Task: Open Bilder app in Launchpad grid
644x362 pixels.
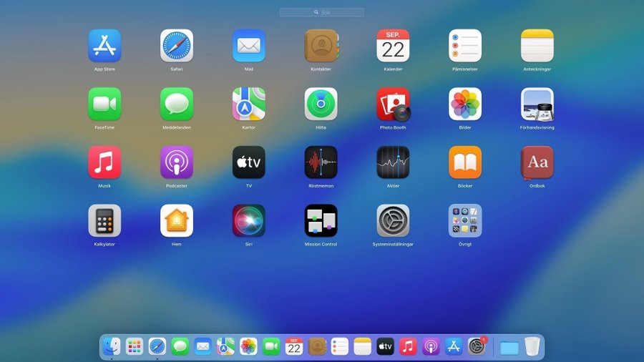Action: tap(465, 104)
